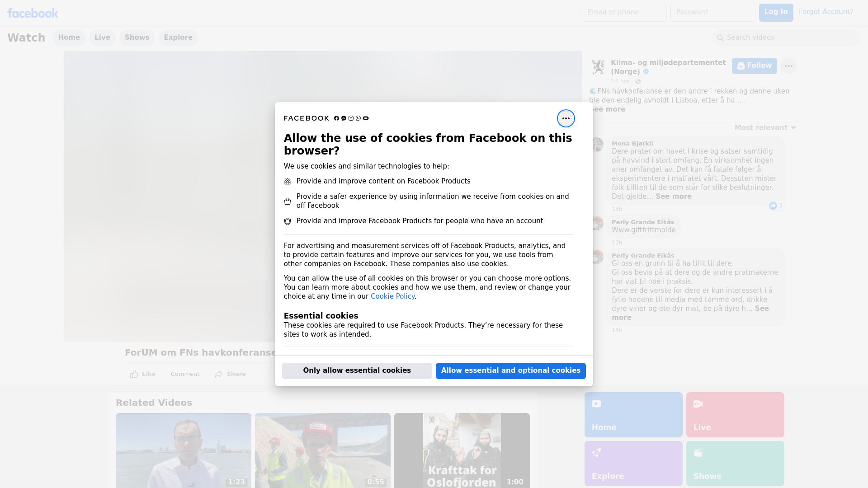This screenshot has width=868, height=488.
Task: Click the Live tile camera icon
Action: (x=698, y=404)
